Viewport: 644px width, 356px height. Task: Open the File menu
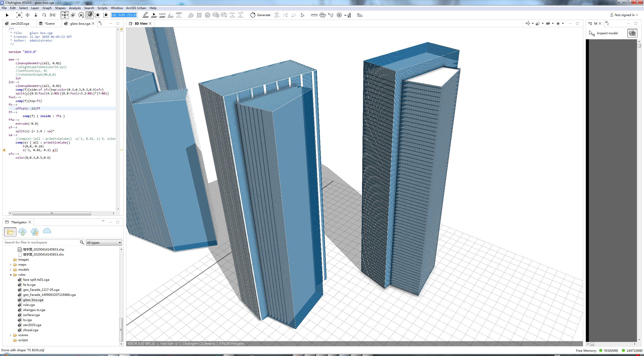[x=4, y=8]
